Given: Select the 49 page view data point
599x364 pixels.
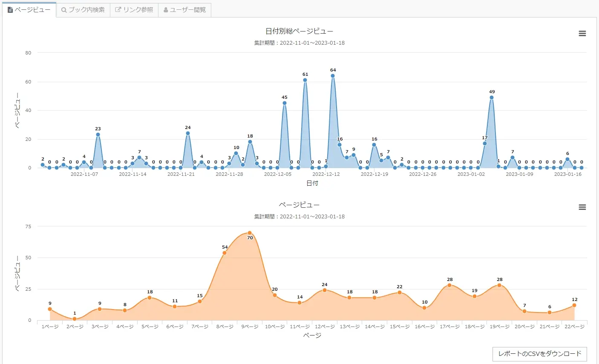Looking at the screenshot, I should (x=492, y=97).
